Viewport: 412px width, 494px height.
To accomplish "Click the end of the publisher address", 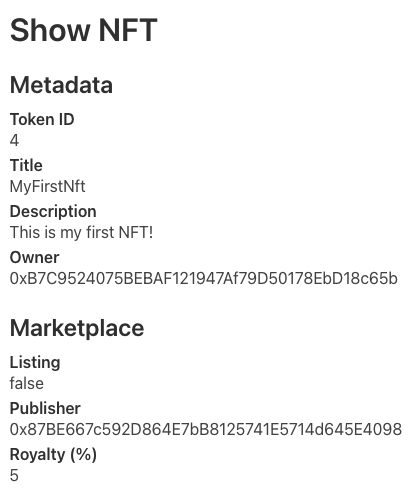I will [x=400, y=429].
